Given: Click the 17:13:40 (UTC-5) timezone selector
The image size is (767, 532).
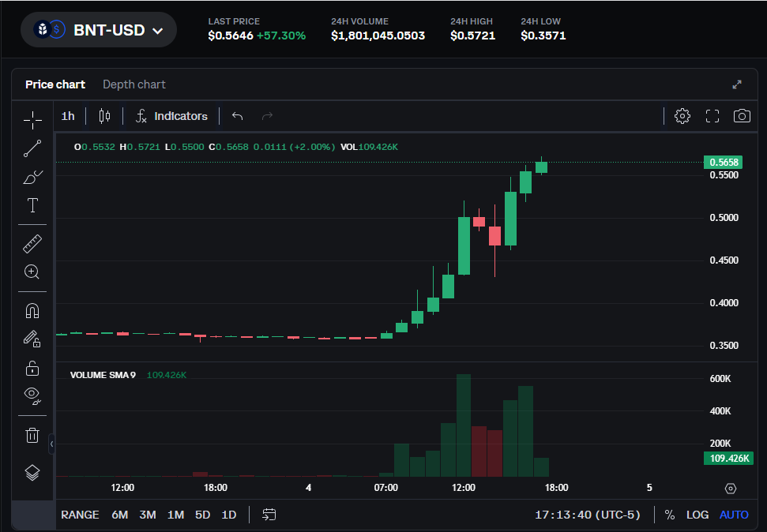Looking at the screenshot, I should pyautogui.click(x=588, y=515).
